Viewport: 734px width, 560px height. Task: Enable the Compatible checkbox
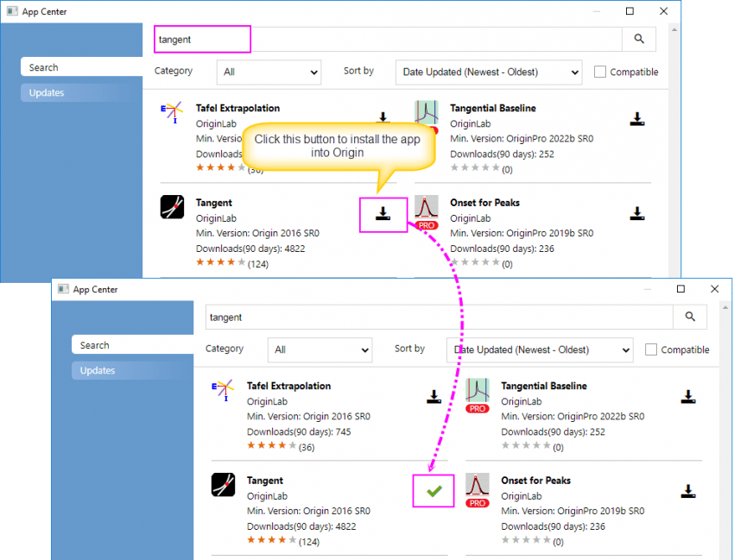click(x=600, y=72)
